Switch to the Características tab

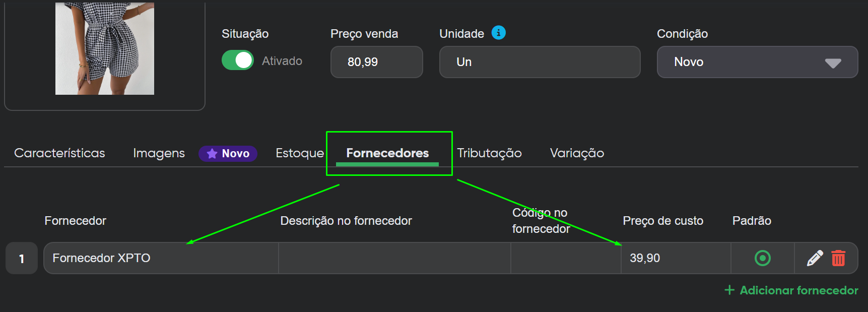(59, 153)
